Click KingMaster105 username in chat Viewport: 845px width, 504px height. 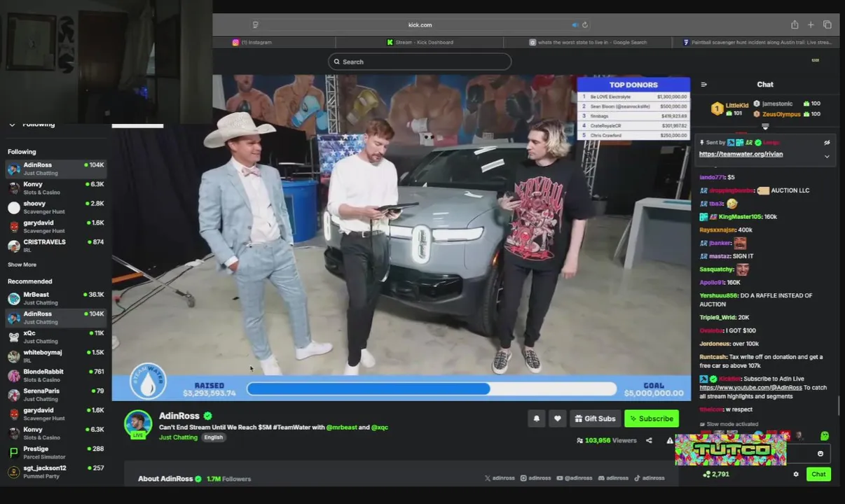click(739, 217)
